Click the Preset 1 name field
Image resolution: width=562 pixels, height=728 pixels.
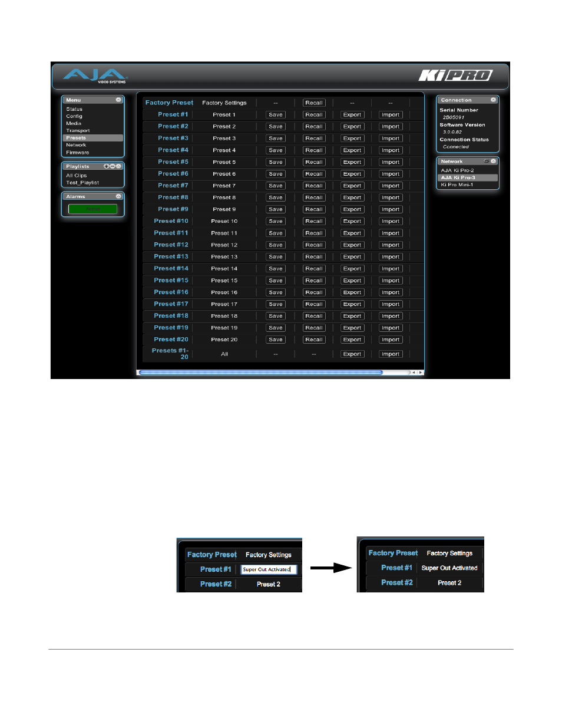pyautogui.click(x=224, y=114)
